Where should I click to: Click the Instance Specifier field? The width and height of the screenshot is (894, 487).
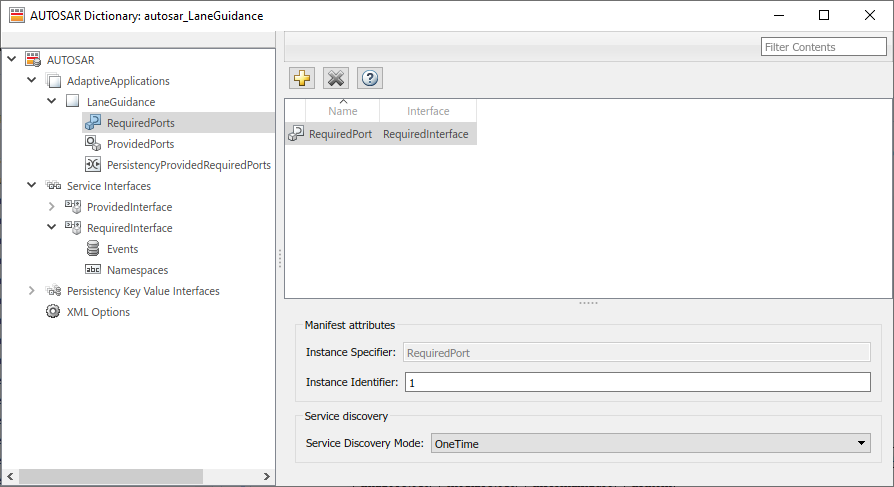point(637,352)
